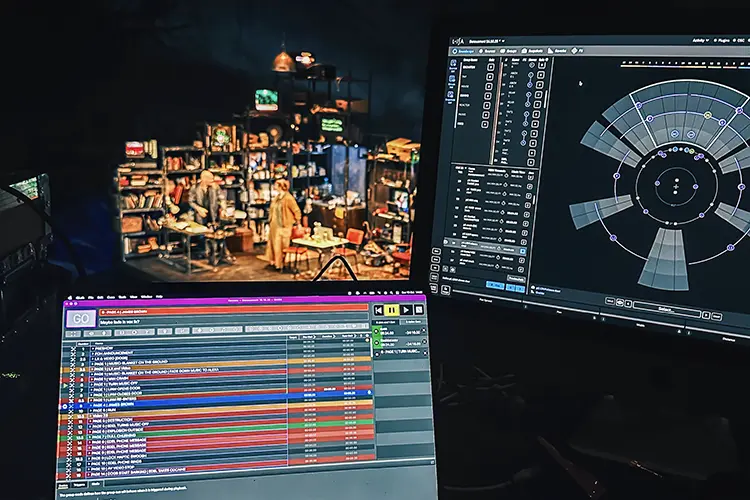Open the Sources tab in L-ISA toolbar
The height and width of the screenshot is (500, 750).
[x=487, y=51]
